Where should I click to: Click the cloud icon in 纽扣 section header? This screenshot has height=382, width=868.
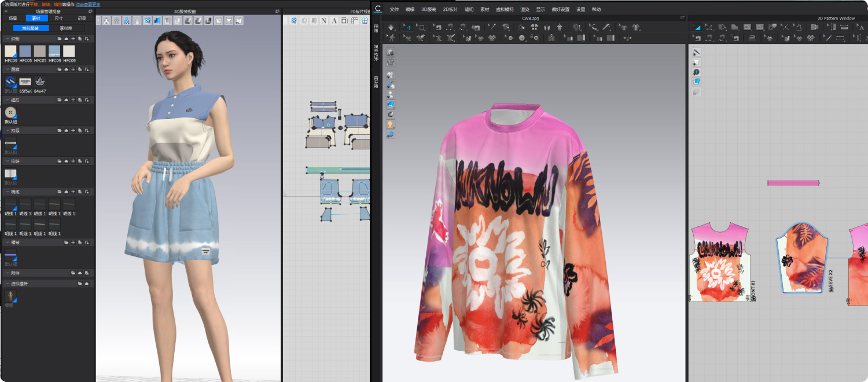pos(66,100)
